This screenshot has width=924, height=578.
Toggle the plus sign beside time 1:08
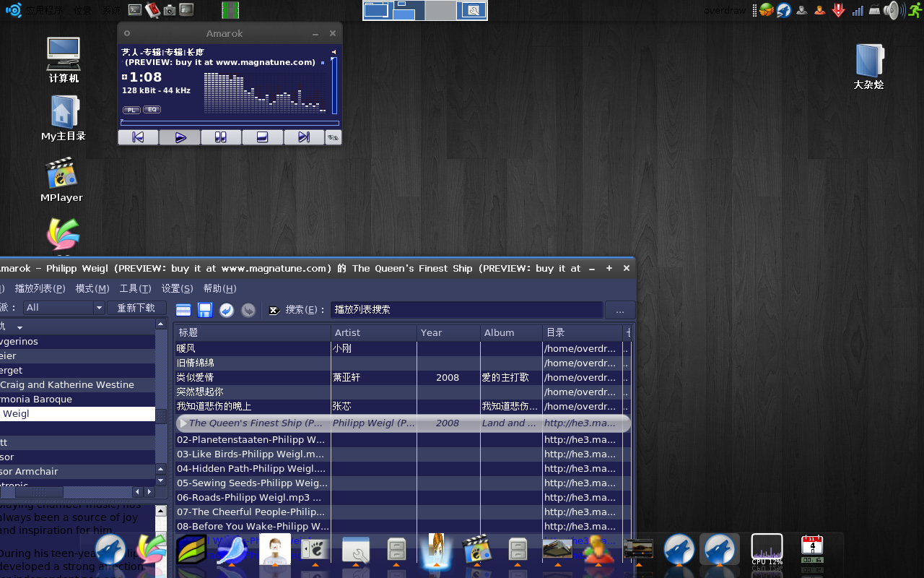[x=125, y=77]
